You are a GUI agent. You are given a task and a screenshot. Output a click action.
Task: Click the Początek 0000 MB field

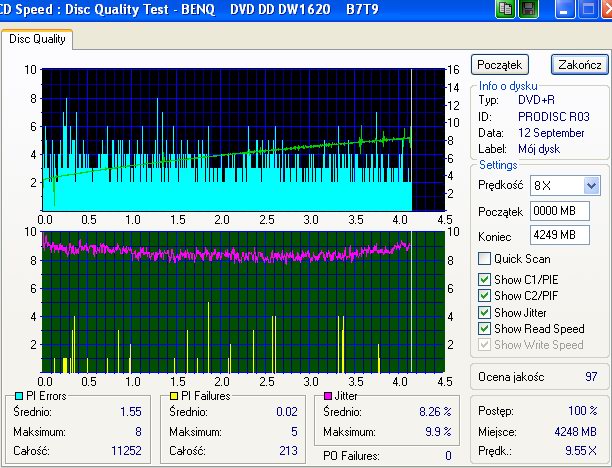pos(559,211)
